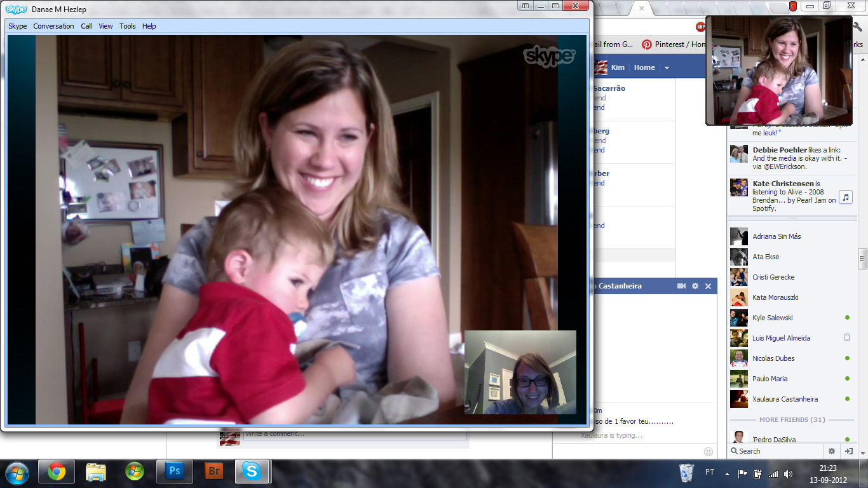Open Debbie Poehler ticker story
The height and width of the screenshot is (488, 868).
point(791,158)
